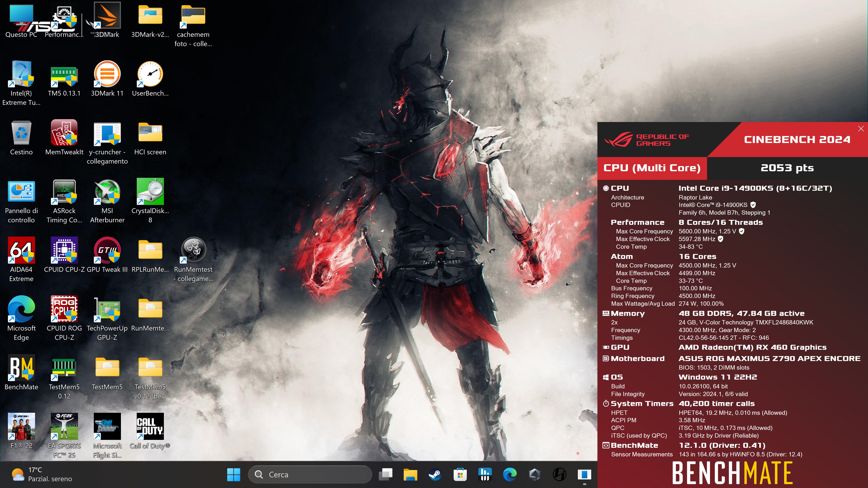The height and width of the screenshot is (488, 868).
Task: Open Task View on taskbar
Action: (x=385, y=474)
